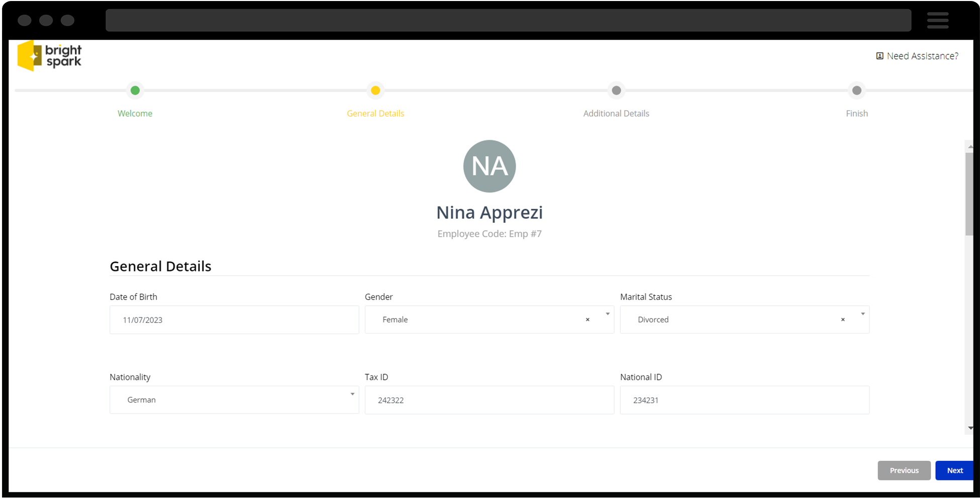
Task: Click the Next button
Action: coord(954,470)
